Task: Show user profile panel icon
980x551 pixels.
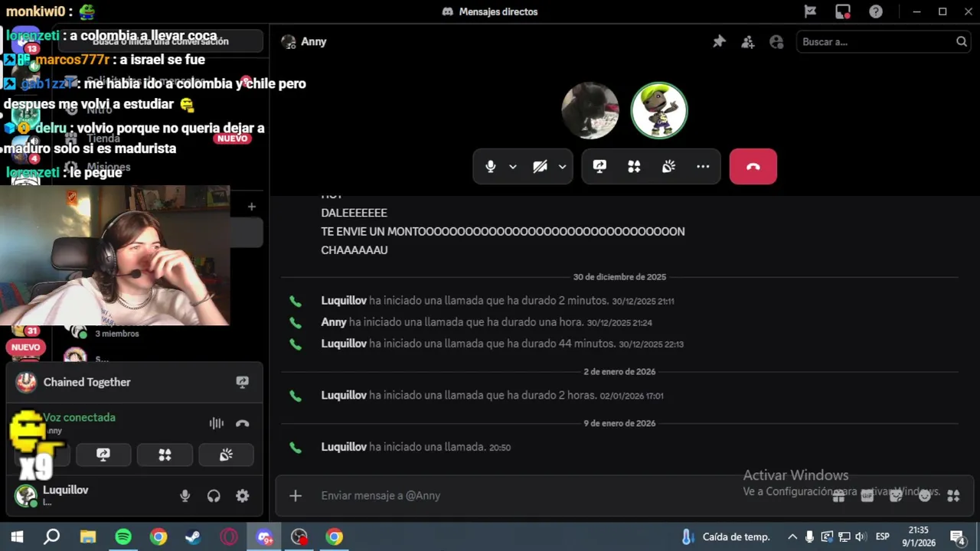Action: [776, 42]
